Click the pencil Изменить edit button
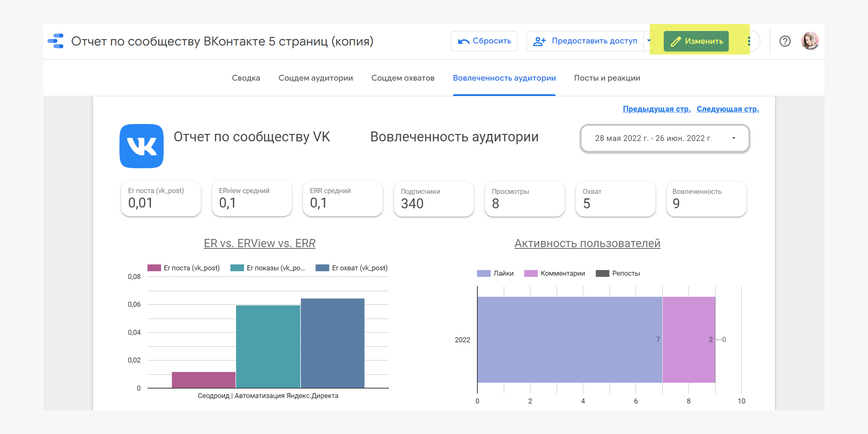The height and width of the screenshot is (434, 868). coord(696,41)
